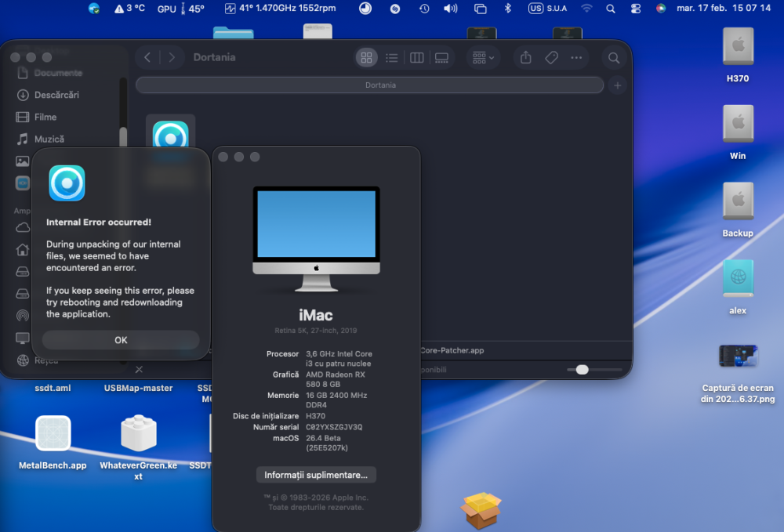Click date and time in menu bar
Screen dimensions: 784x532
point(724,8)
